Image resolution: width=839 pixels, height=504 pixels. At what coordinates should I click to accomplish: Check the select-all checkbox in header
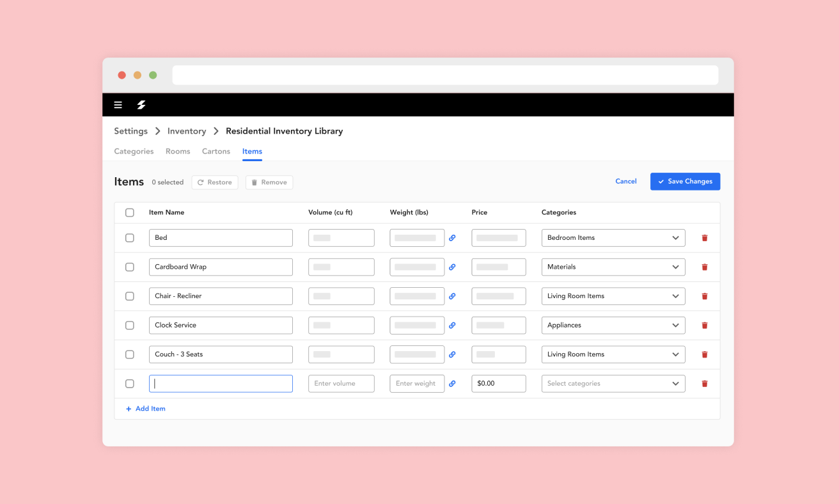(130, 212)
